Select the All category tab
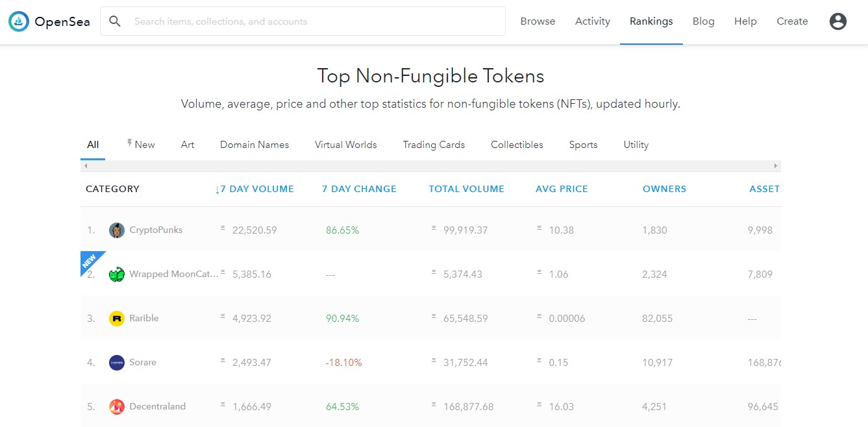Image resolution: width=868 pixels, height=427 pixels. [x=93, y=145]
